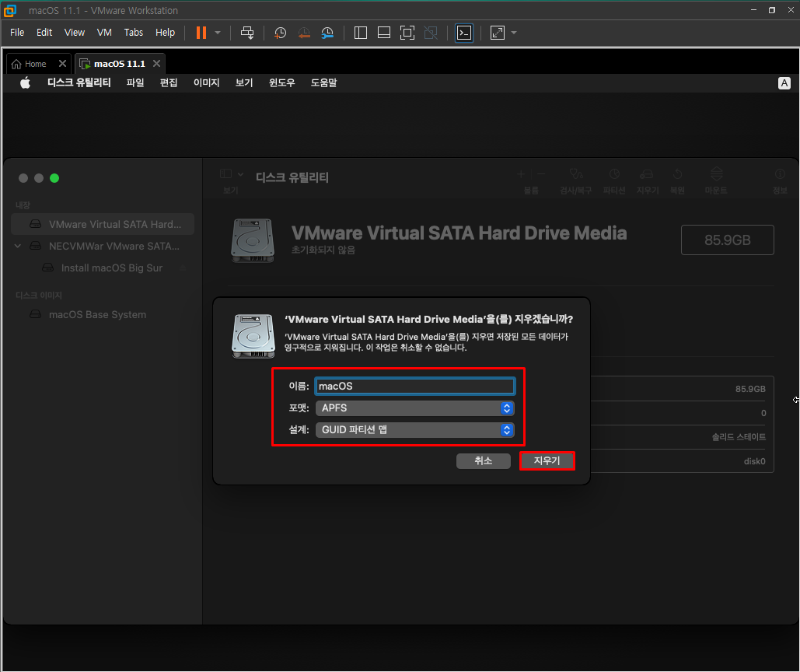800x672 pixels.
Task: Toggle the thumbnail bar icon
Action: point(384,33)
